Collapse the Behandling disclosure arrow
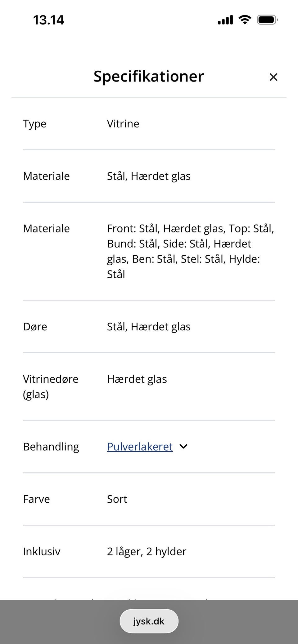This screenshot has height=644, width=298. pyautogui.click(x=183, y=447)
